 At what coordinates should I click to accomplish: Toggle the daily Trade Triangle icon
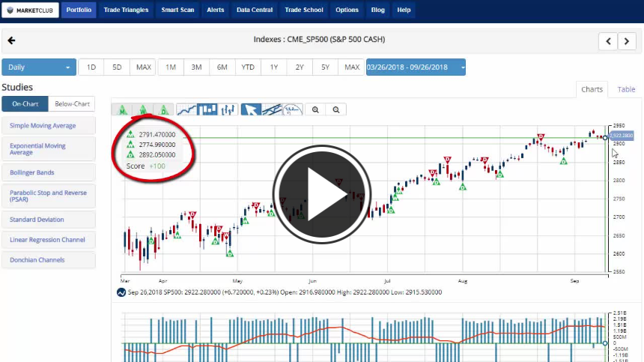click(x=164, y=110)
